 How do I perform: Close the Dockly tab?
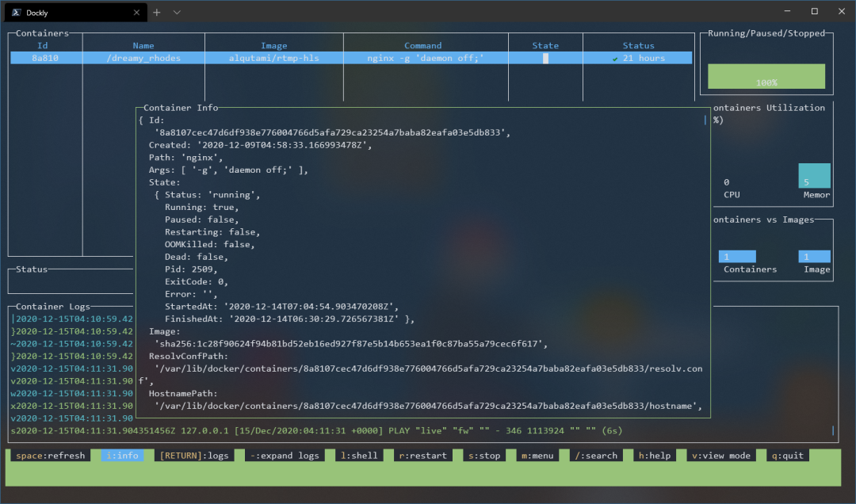click(x=136, y=12)
